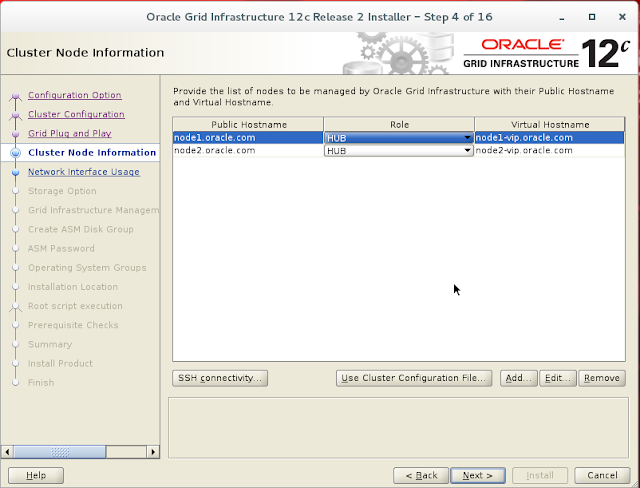Open the Configuration Option step link
The height and width of the screenshot is (488, 640).
tap(75, 95)
